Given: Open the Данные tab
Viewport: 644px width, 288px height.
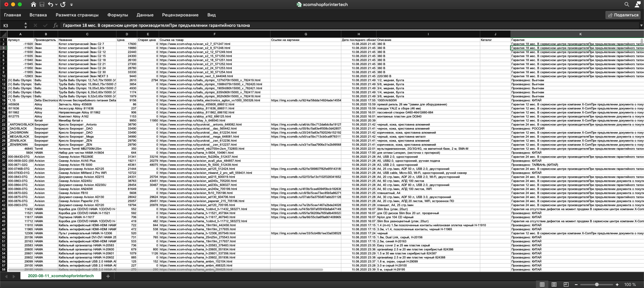Looking at the screenshot, I should 145,15.
